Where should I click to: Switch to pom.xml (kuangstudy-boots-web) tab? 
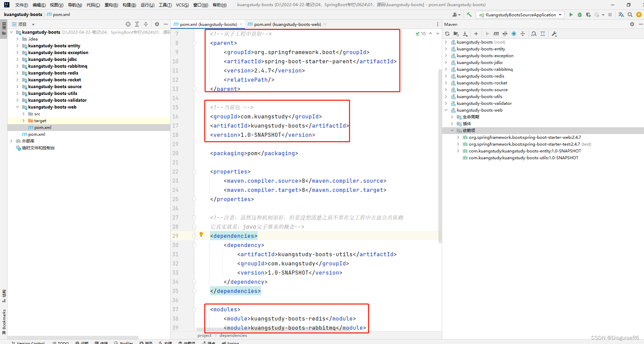click(287, 24)
